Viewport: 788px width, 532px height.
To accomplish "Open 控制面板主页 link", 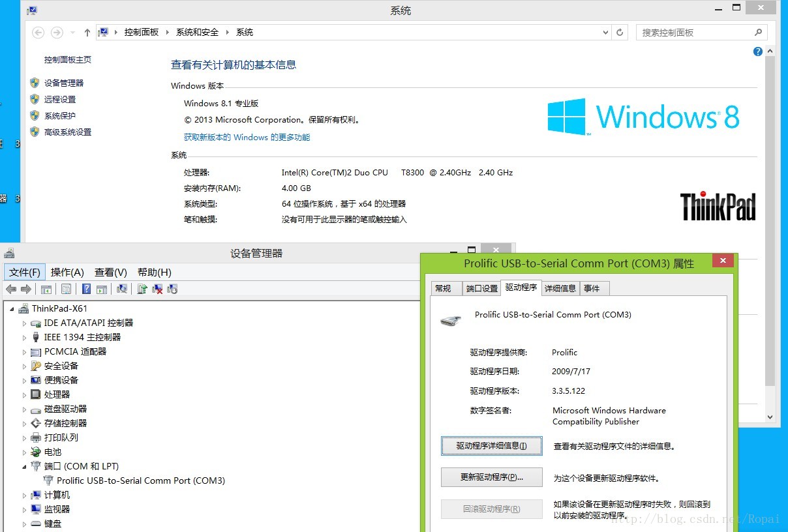I will pos(68,60).
